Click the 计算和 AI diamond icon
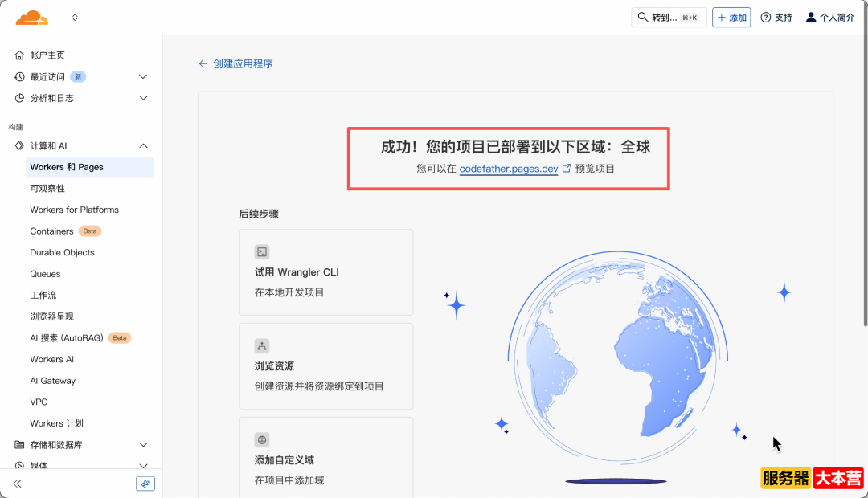 (19, 145)
